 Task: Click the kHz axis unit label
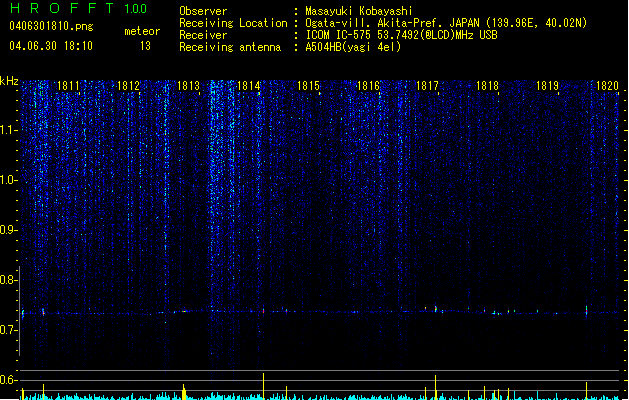click(9, 81)
